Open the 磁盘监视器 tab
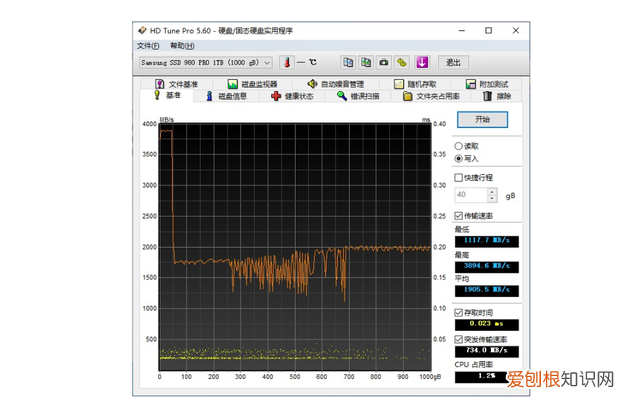The height and width of the screenshot is (398, 640). click(x=252, y=84)
